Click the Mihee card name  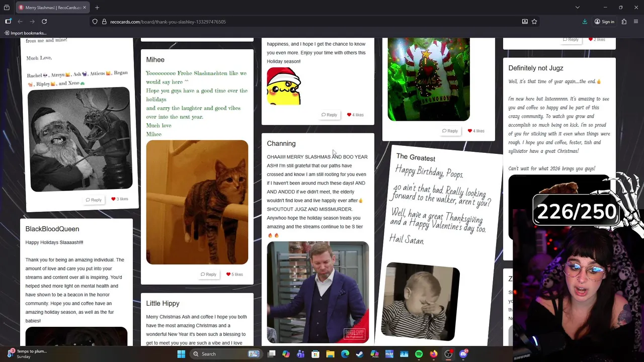155,60
